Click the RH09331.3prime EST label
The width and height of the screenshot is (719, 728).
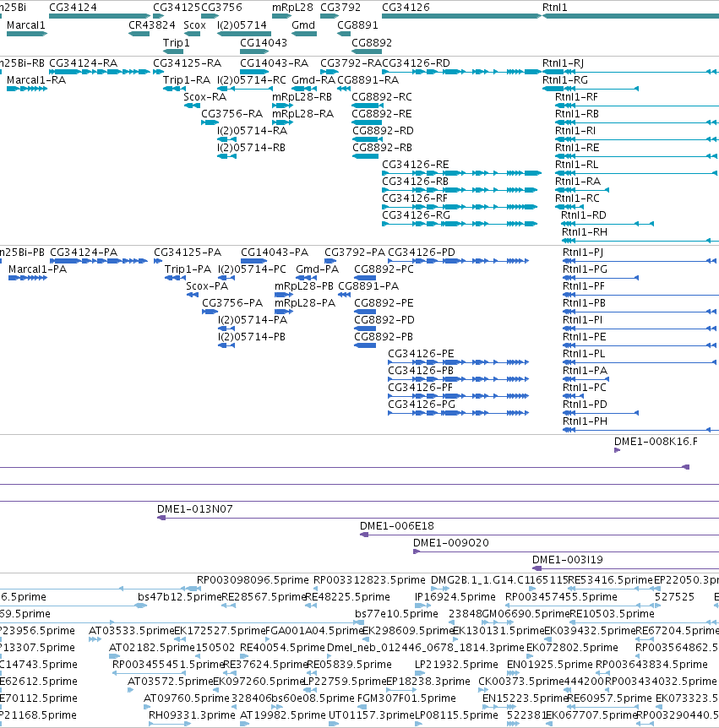[x=192, y=715]
